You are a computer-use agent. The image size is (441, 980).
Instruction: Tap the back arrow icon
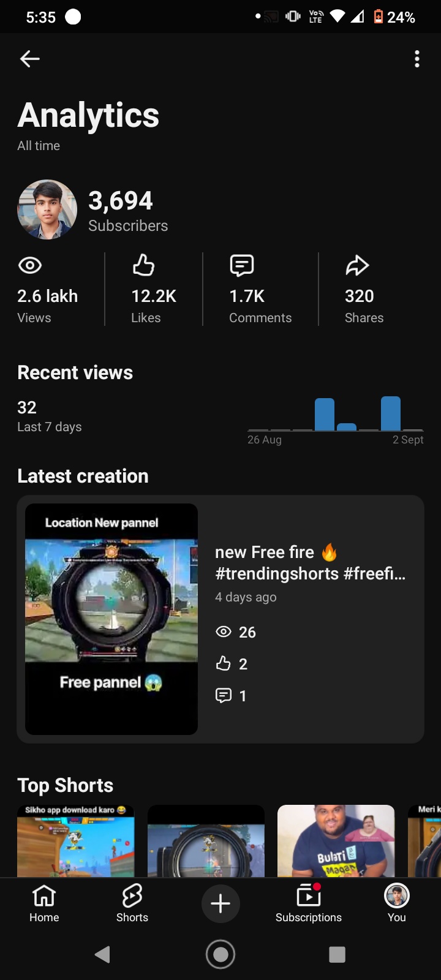point(29,59)
